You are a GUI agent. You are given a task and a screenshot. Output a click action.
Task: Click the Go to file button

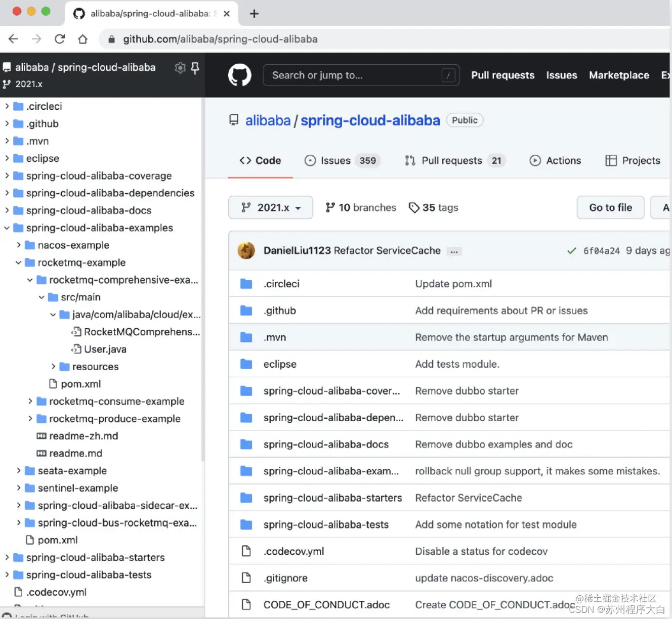[610, 207]
